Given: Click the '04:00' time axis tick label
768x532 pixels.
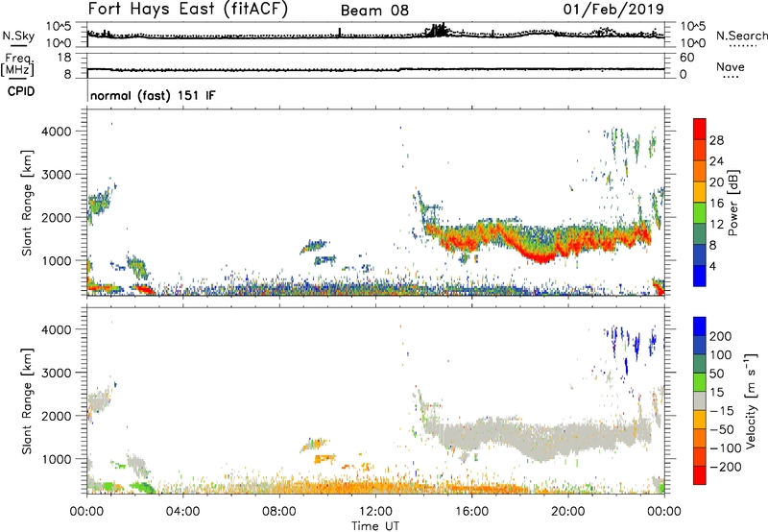Looking at the screenshot, I should pos(183,512).
